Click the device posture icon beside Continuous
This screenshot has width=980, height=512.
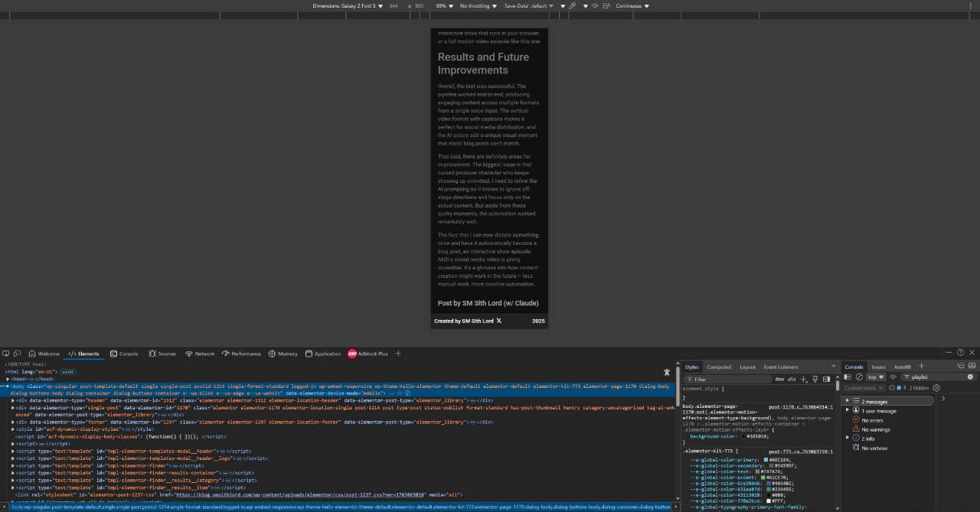[606, 6]
